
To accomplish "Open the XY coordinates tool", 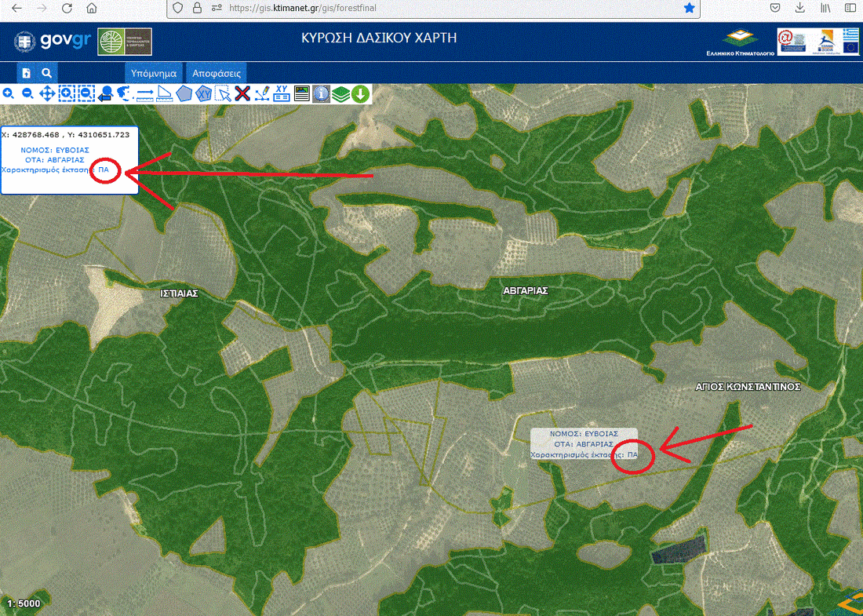I will pyautogui.click(x=282, y=93).
